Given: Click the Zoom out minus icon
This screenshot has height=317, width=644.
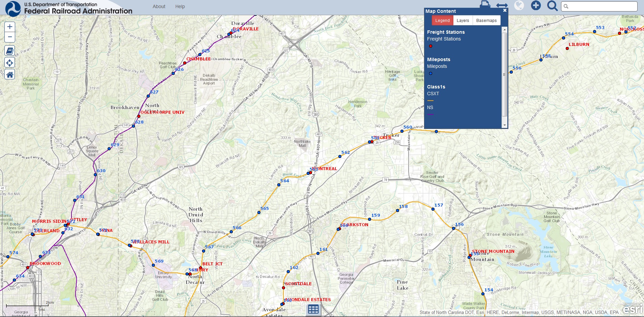Looking at the screenshot, I should click(x=9, y=37).
